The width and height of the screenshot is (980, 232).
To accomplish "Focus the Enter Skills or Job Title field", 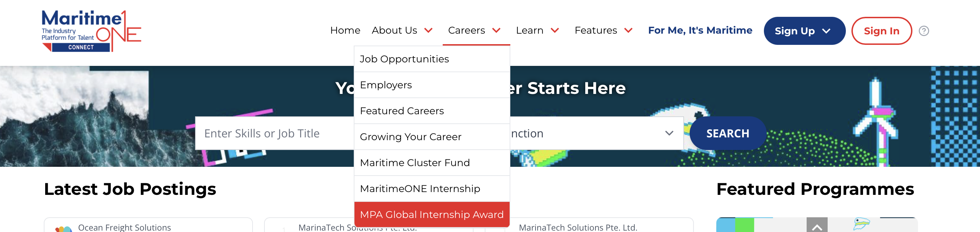I will click(x=274, y=133).
